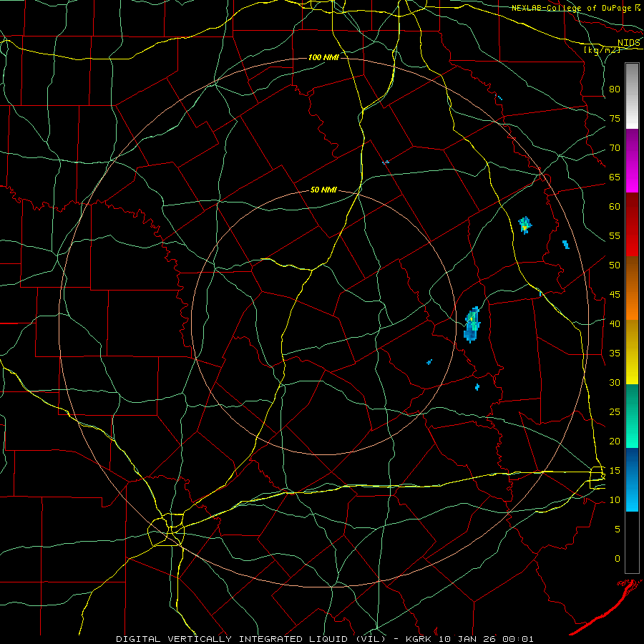Click the NIDS label above the color scale
This screenshot has height=644, width=644.
coord(628,43)
